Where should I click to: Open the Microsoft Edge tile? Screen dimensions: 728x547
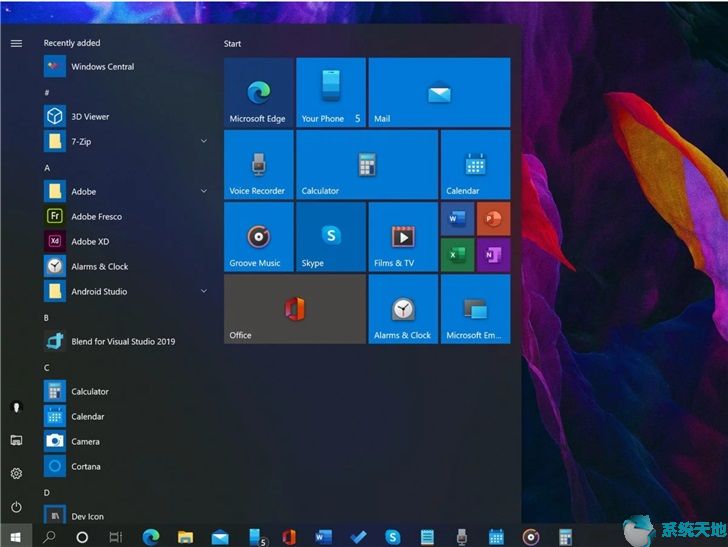tap(259, 92)
